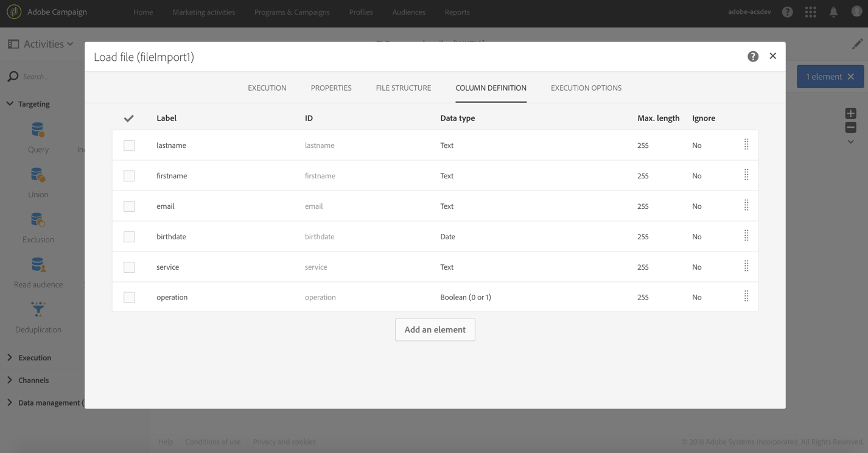The image size is (868, 453).
Task: Collapse the Targeting section
Action: [10, 104]
